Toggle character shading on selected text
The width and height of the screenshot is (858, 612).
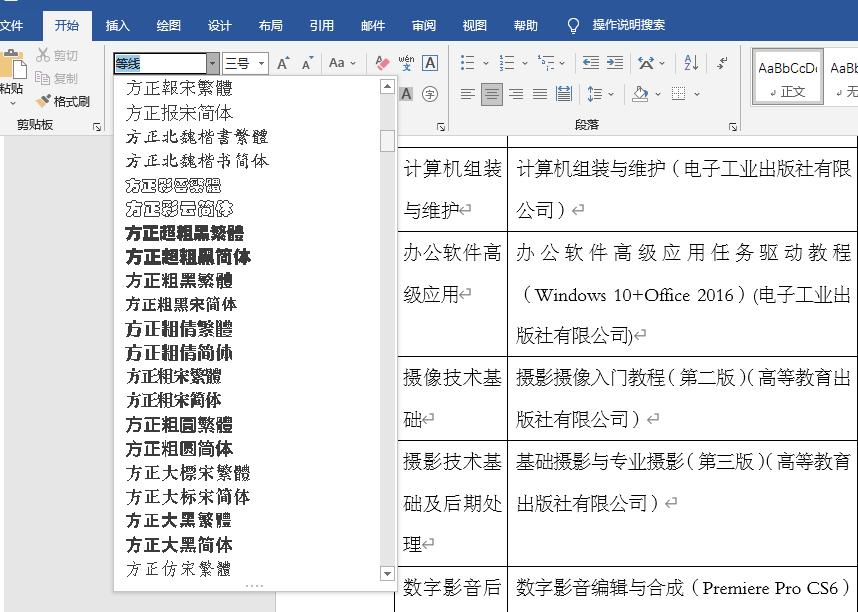click(x=405, y=92)
